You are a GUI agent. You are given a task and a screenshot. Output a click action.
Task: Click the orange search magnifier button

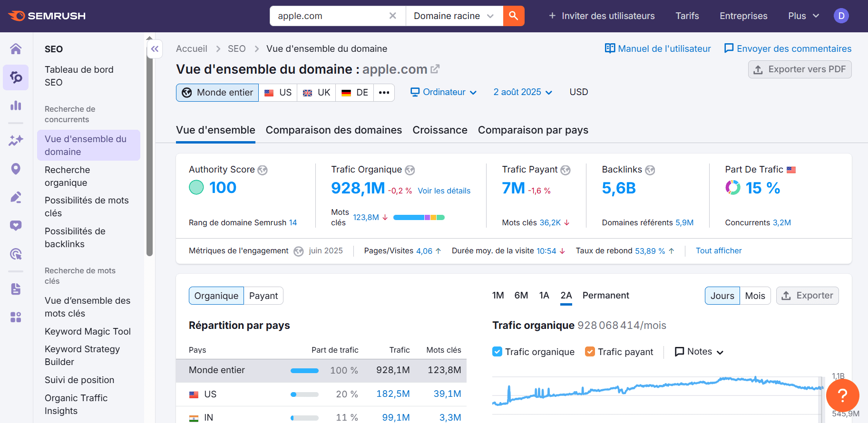pos(514,16)
